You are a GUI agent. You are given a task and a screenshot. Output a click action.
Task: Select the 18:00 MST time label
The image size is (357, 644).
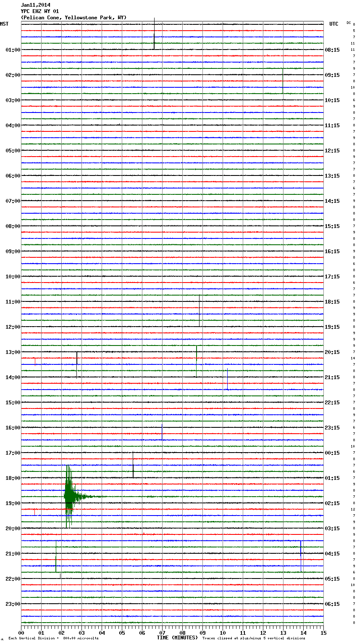point(13,478)
